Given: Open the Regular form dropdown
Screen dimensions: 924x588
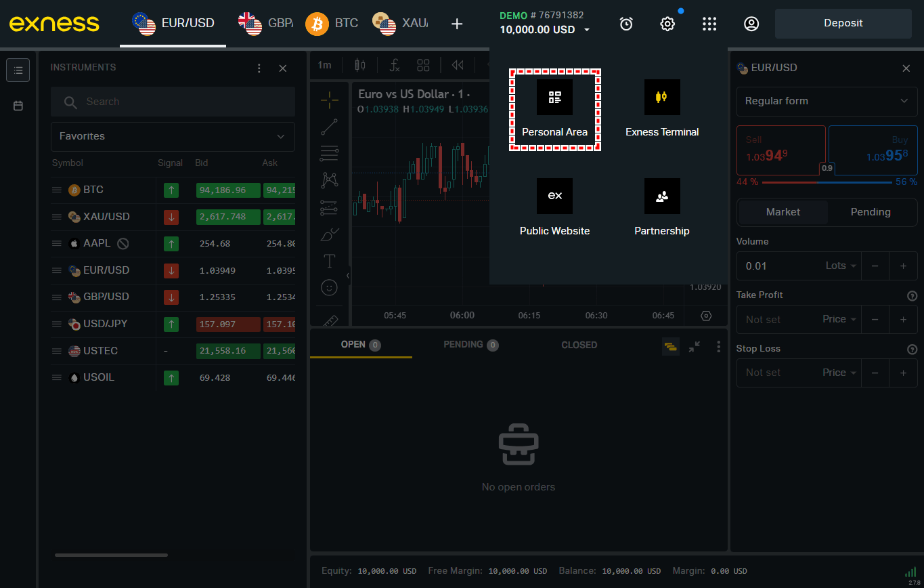Looking at the screenshot, I should [827, 101].
